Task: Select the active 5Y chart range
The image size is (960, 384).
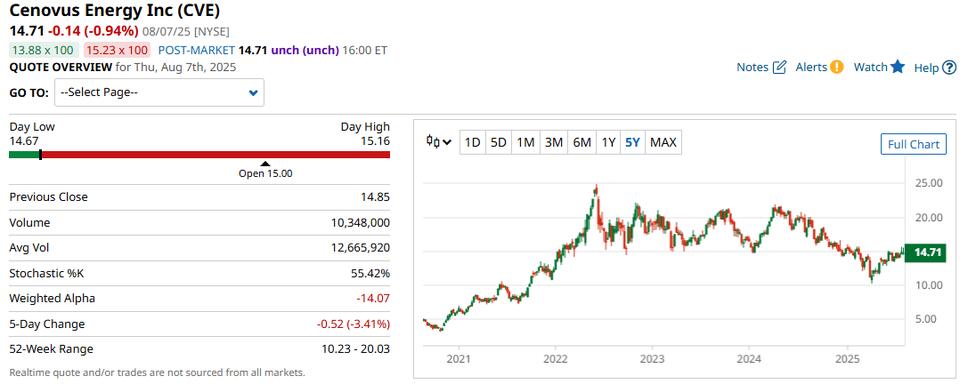Action: (632, 143)
